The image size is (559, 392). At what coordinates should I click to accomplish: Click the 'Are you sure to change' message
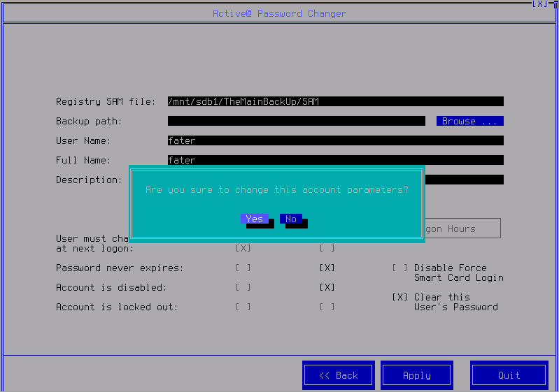(277, 190)
